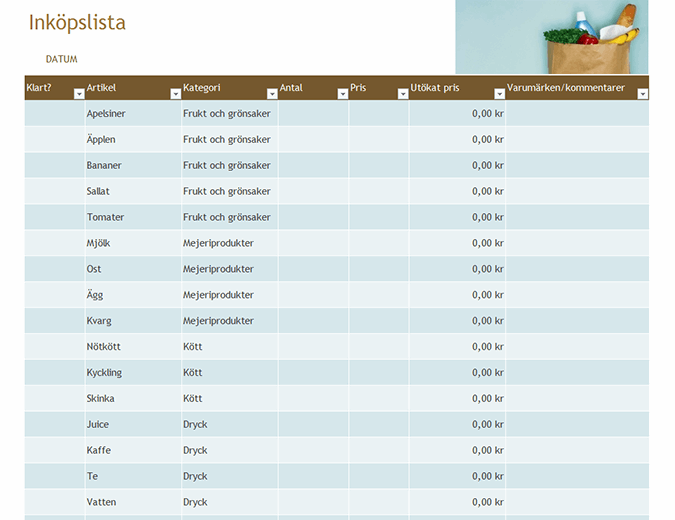Screen dimensions: 675x520
Task: Open the Artikel column filter dropdown
Action: coord(175,93)
